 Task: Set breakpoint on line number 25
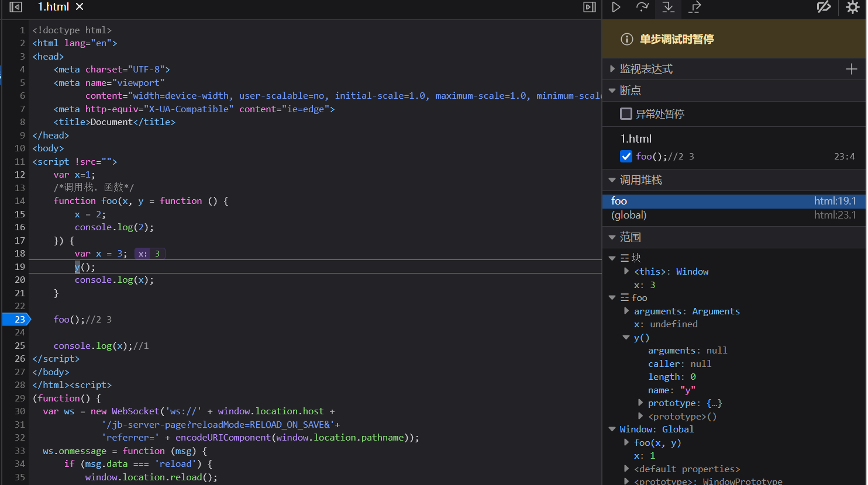tap(20, 345)
